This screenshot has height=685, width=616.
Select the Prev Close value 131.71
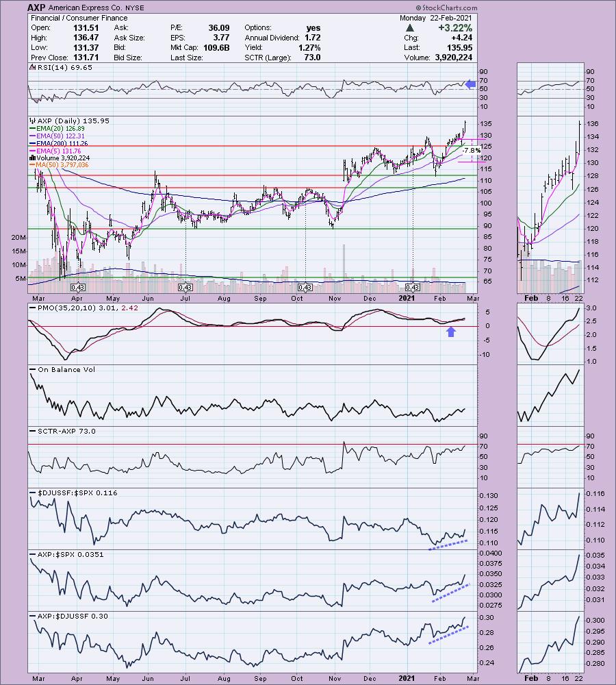(x=86, y=58)
